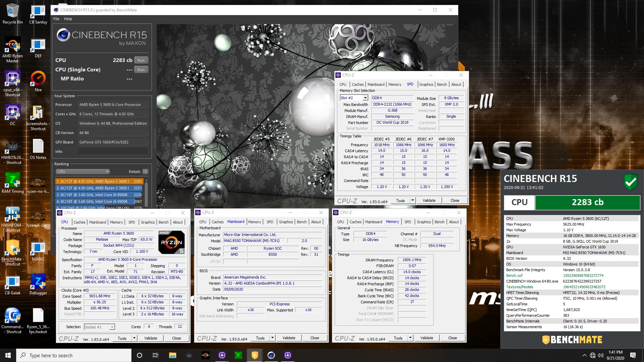Viewport: 644px width, 362px height.
Task: Open the MAGIC desktop icon
Action: coord(38,251)
